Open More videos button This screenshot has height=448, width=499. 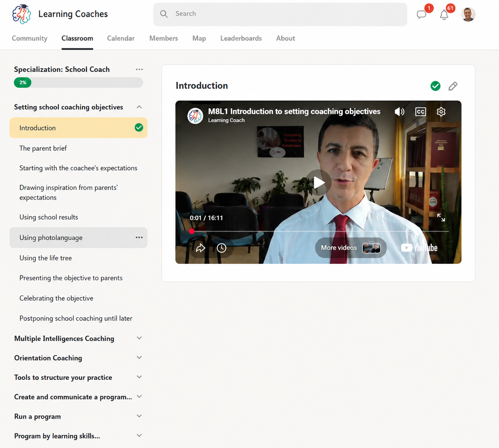(x=351, y=248)
